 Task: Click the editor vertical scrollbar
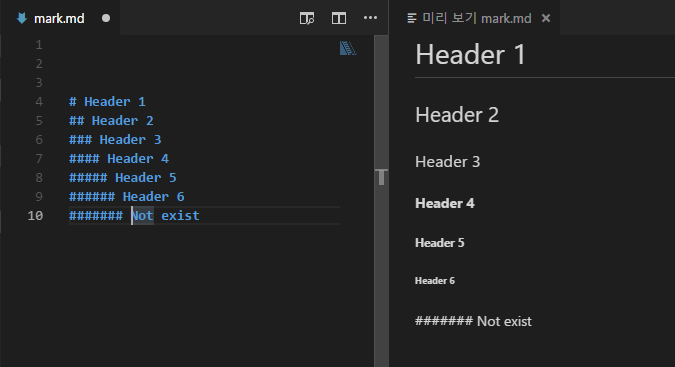click(381, 201)
